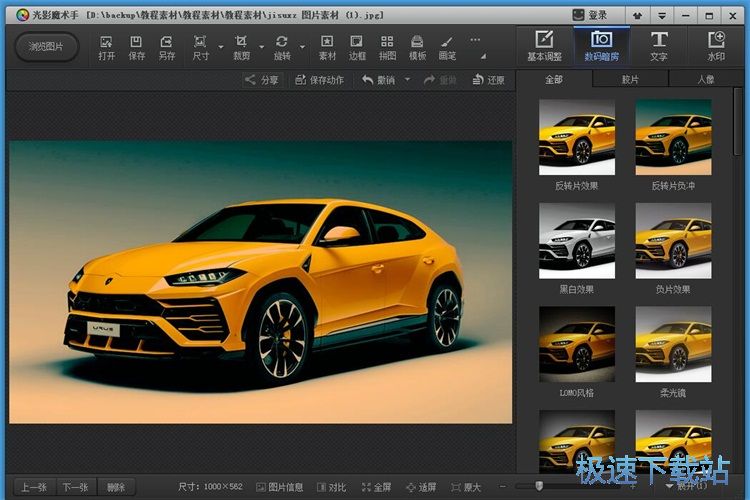Expand the 旋转 rotate dropdown arrow
This screenshot has width=750, height=500.
[302, 47]
